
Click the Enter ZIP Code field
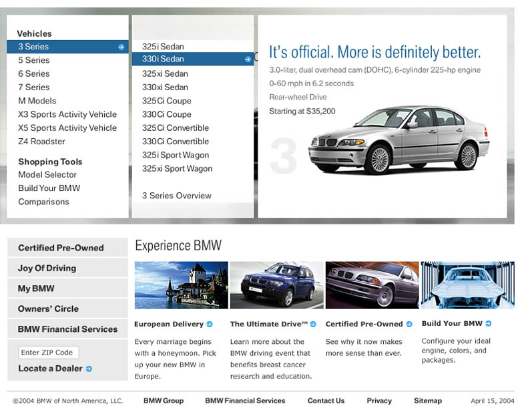click(x=49, y=353)
